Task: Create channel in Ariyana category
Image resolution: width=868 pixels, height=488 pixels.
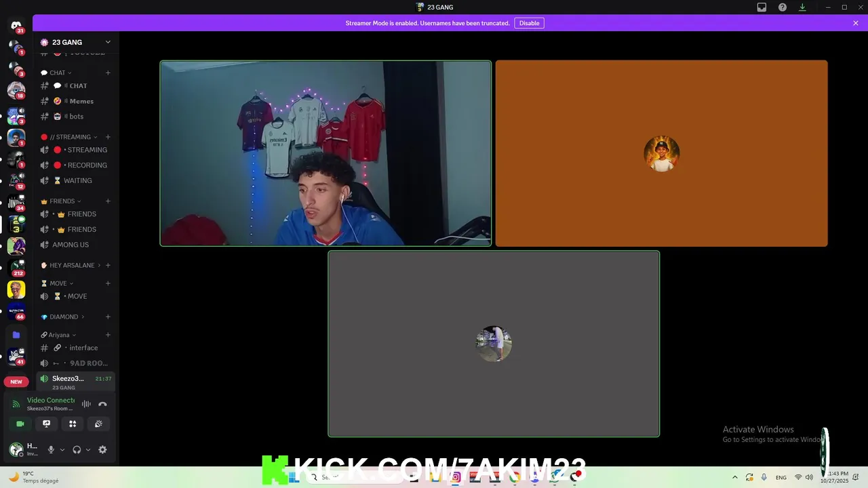Action: [108, 335]
